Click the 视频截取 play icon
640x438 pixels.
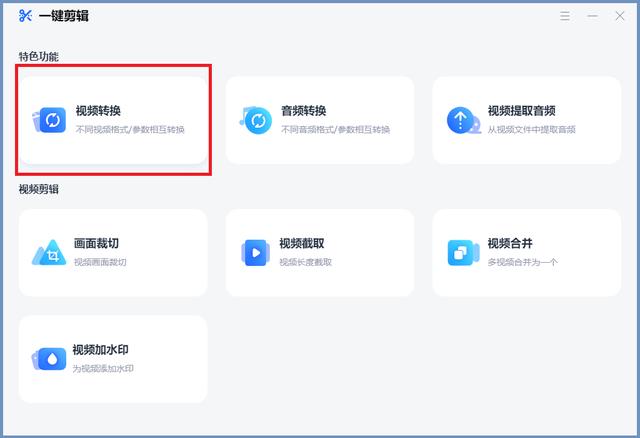256,253
